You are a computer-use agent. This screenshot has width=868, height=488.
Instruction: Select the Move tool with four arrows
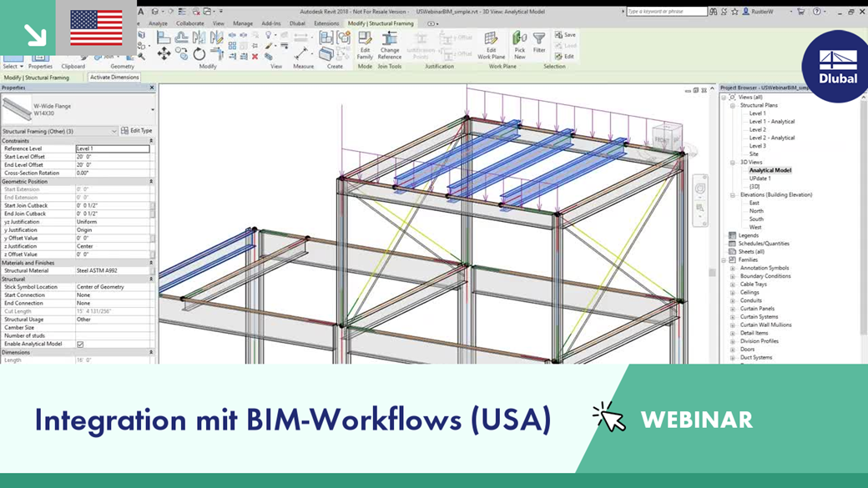pyautogui.click(x=164, y=53)
